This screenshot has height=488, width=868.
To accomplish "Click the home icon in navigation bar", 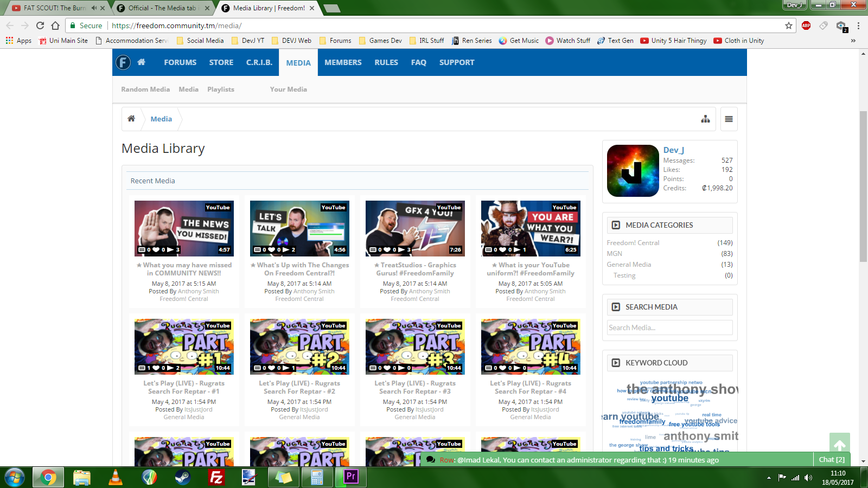I will pyautogui.click(x=141, y=62).
